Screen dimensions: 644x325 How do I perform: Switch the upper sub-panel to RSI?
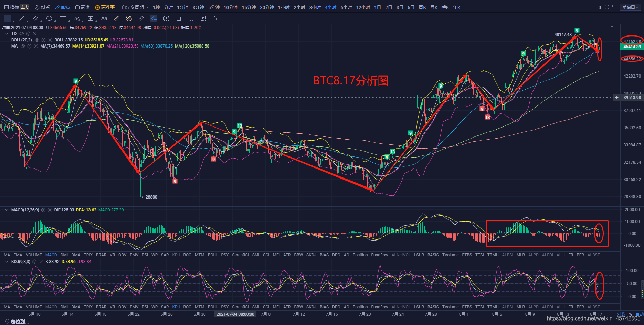click(145, 255)
